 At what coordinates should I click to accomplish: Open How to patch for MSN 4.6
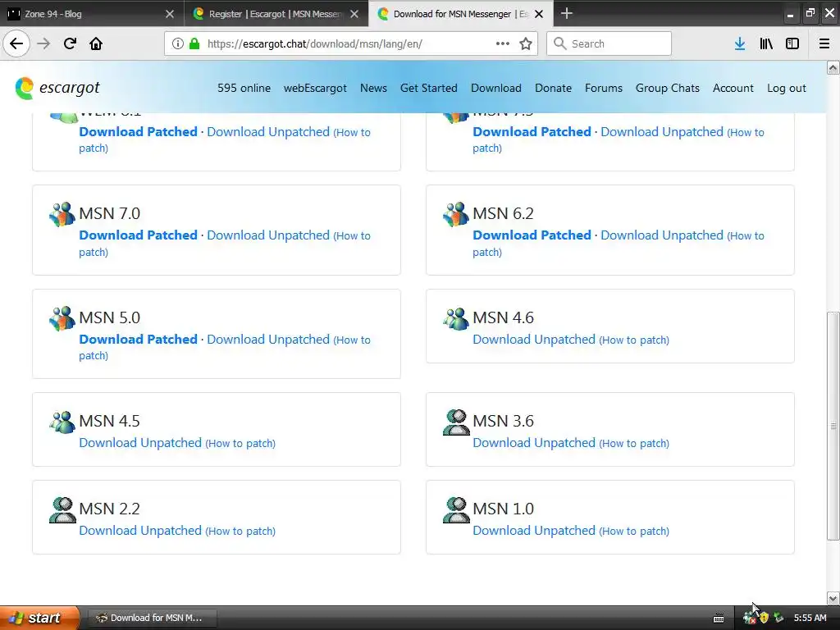[634, 340]
